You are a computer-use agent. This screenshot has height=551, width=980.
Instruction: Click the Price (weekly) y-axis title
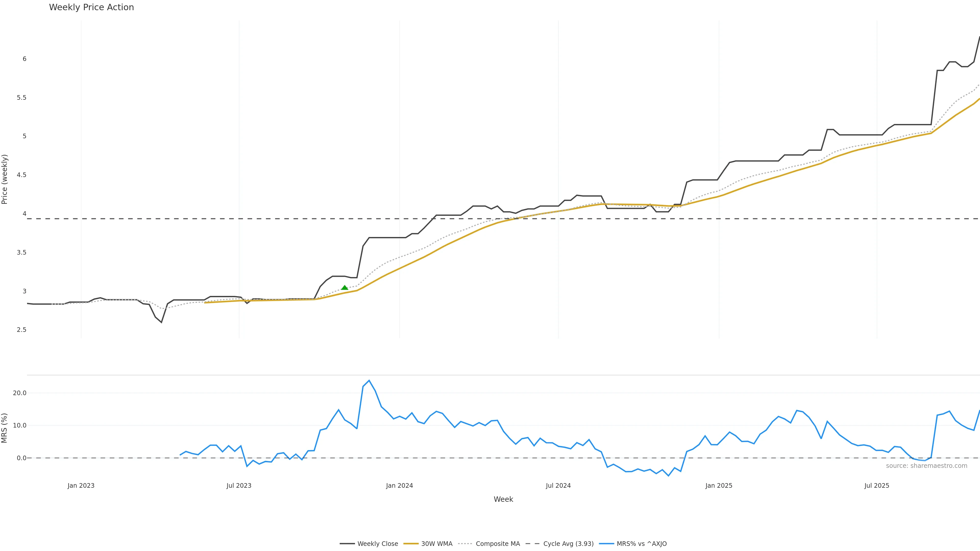[x=5, y=179]
